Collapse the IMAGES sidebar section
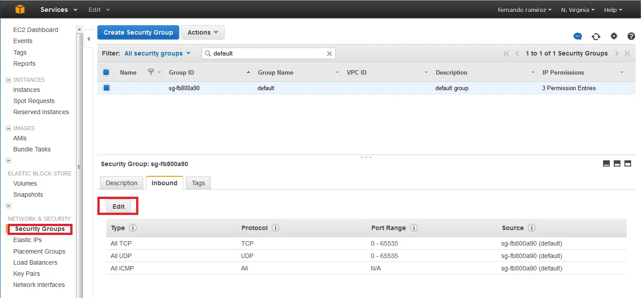This screenshot has width=644, height=298. [x=8, y=128]
